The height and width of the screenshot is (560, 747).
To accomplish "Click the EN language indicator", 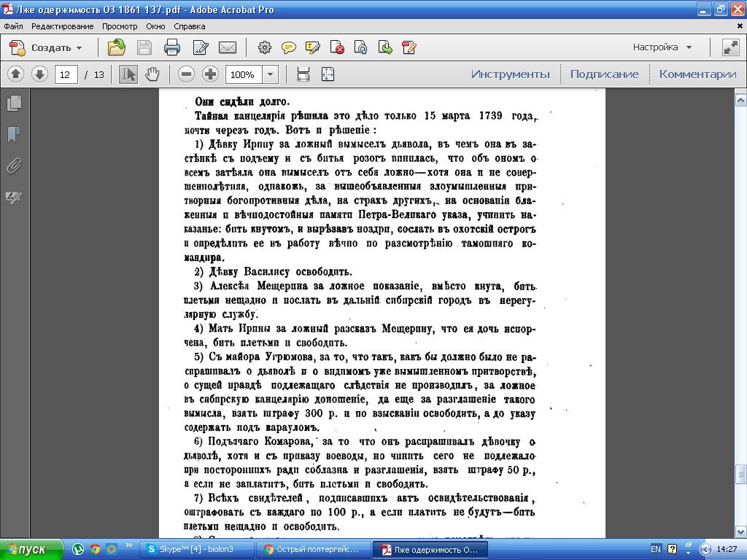I will tap(656, 549).
